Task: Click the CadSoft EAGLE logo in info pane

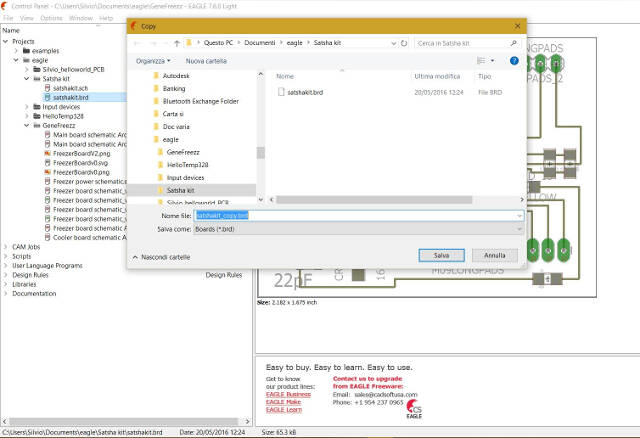Action: 414,409
